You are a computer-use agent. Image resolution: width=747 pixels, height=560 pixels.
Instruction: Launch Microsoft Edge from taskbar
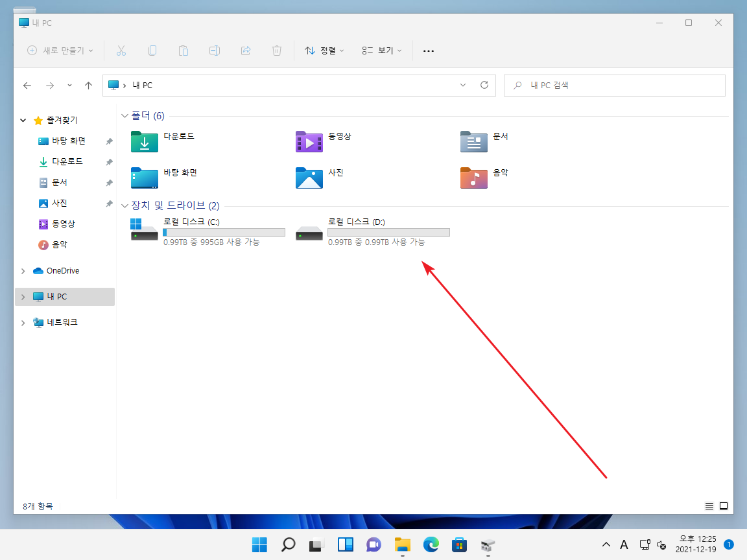pyautogui.click(x=431, y=544)
